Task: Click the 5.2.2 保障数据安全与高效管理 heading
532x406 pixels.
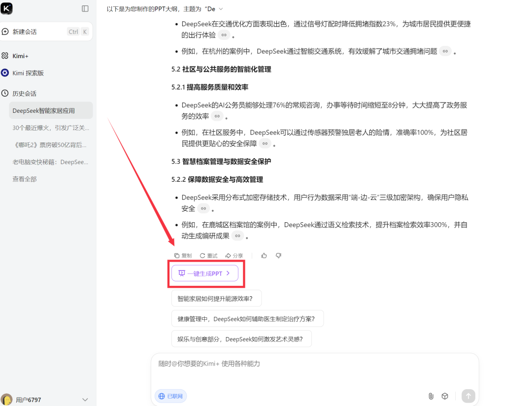Action: [217, 179]
